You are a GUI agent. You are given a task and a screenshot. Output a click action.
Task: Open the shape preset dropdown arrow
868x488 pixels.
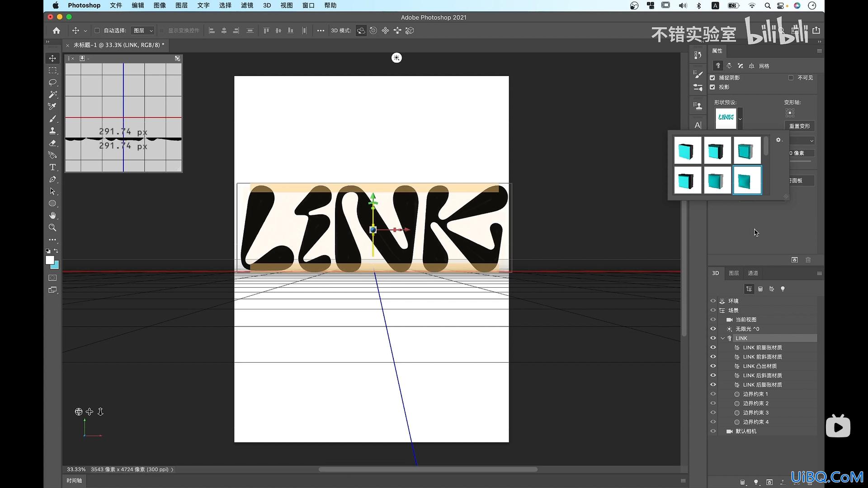pyautogui.click(x=740, y=119)
